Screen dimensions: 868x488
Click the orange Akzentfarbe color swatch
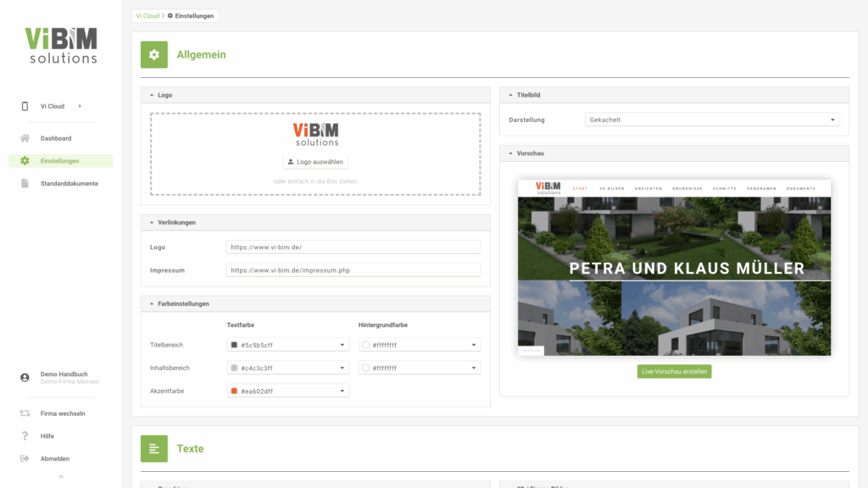[234, 391]
